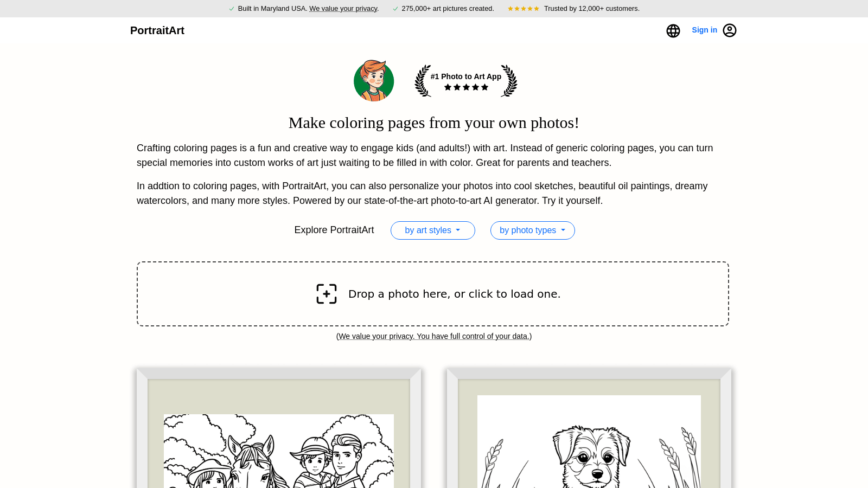The width and height of the screenshot is (868, 488).
Task: Click '275,000+ art pictures created.' text
Action: 448,9
